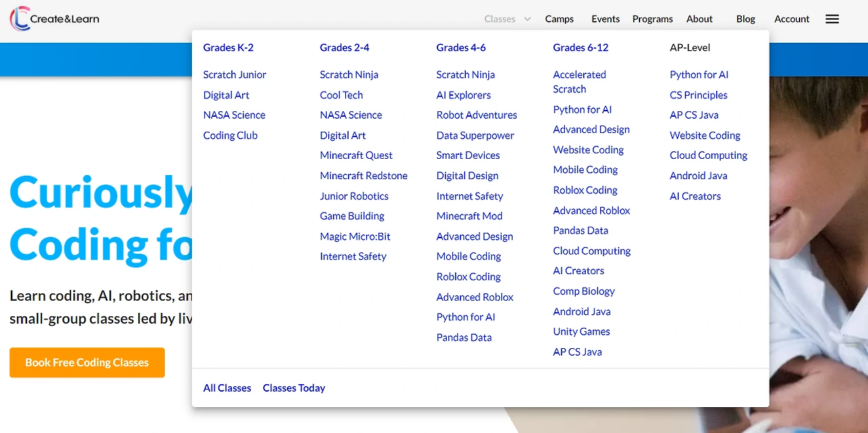Click the Create & Learn logo
This screenshot has height=433, width=868.
click(x=55, y=18)
